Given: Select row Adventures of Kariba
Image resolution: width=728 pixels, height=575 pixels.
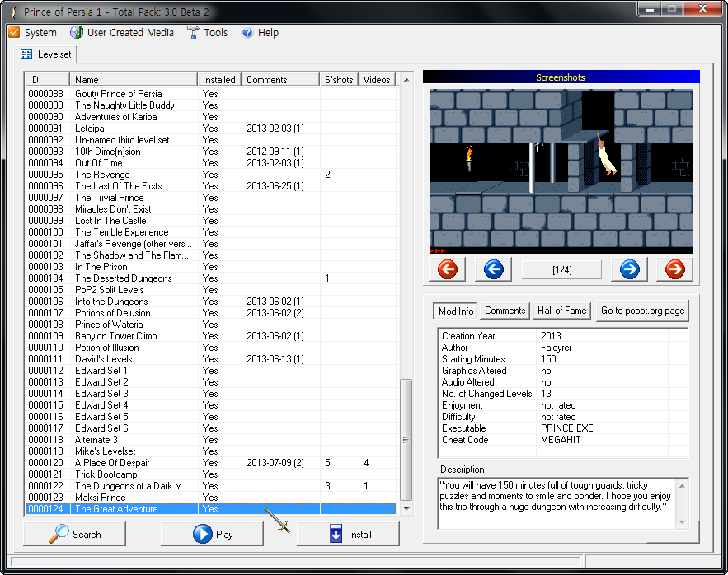Looking at the screenshot, I should click(210, 117).
